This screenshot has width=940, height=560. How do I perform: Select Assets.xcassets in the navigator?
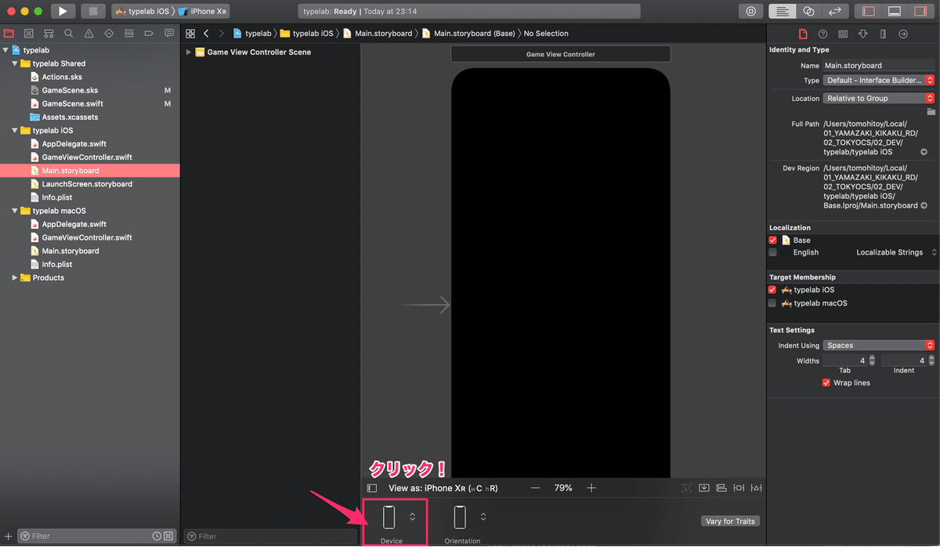point(70,117)
